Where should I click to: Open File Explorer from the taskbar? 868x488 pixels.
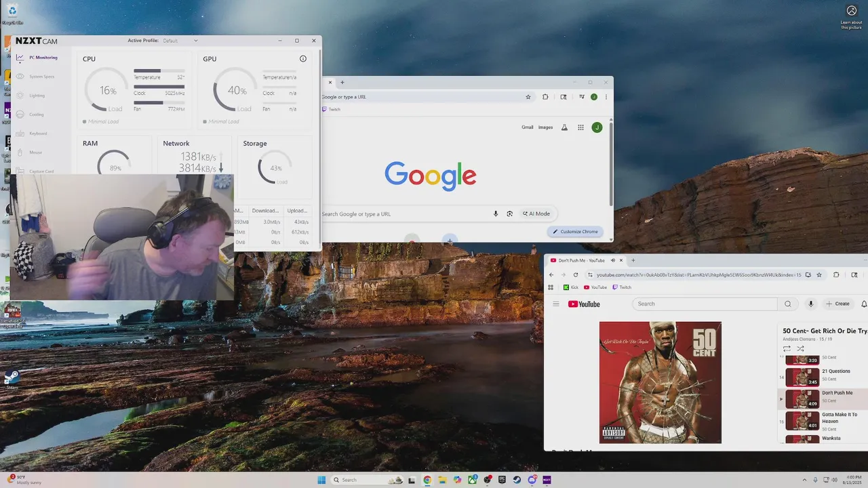[x=442, y=480]
